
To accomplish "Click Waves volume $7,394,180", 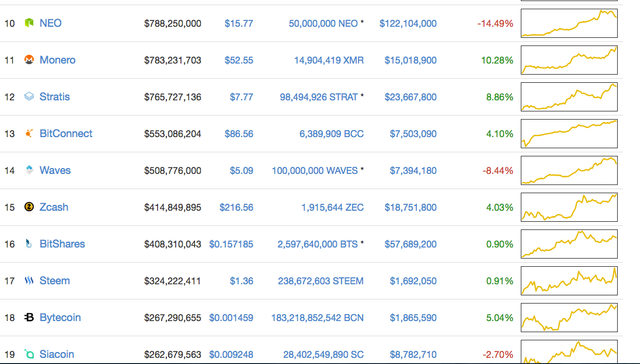I will tap(413, 170).
